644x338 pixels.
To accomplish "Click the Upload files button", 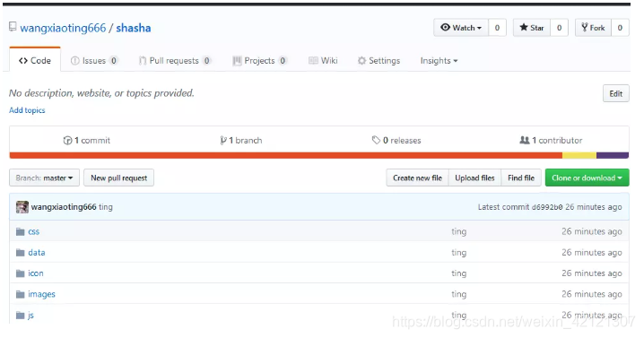I will (474, 178).
